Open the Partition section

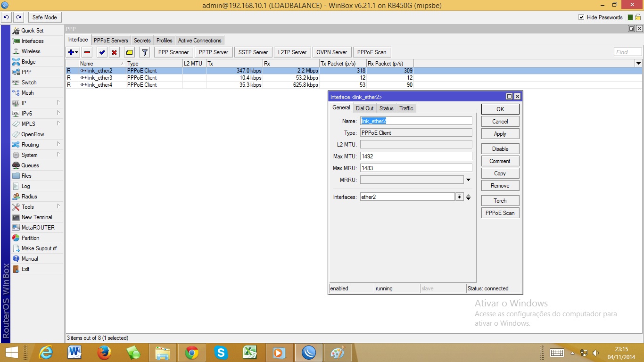click(31, 238)
